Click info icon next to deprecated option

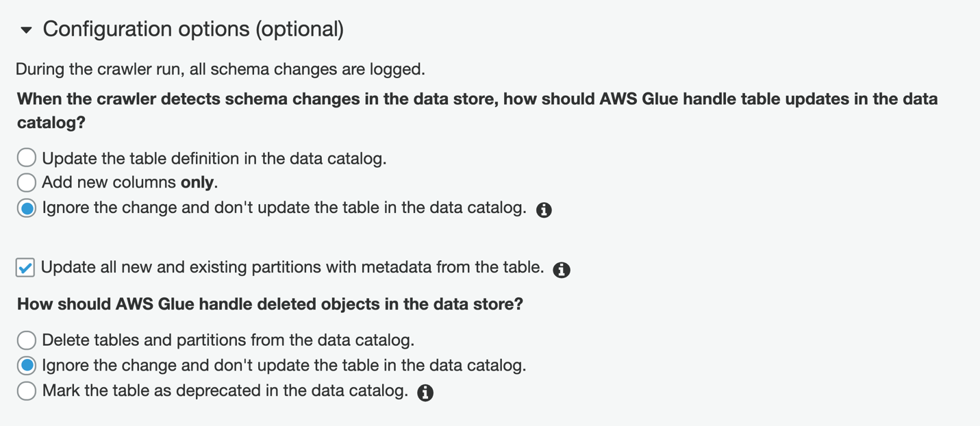click(x=425, y=392)
